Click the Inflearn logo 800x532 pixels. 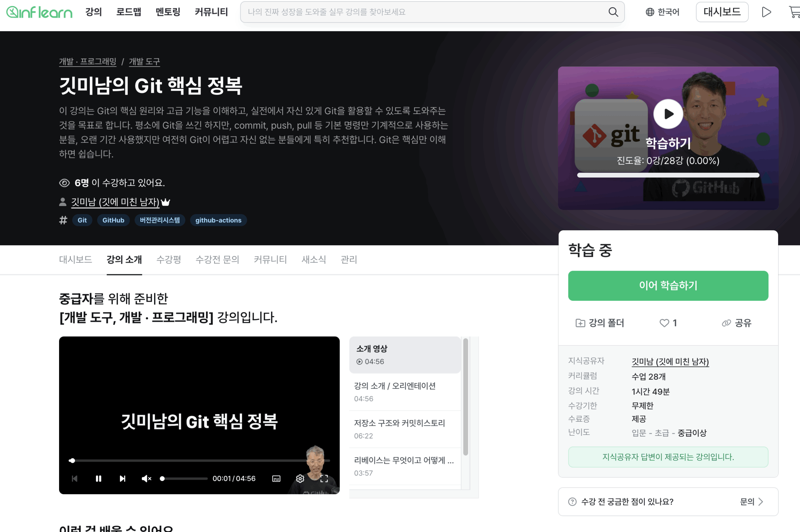[39, 12]
